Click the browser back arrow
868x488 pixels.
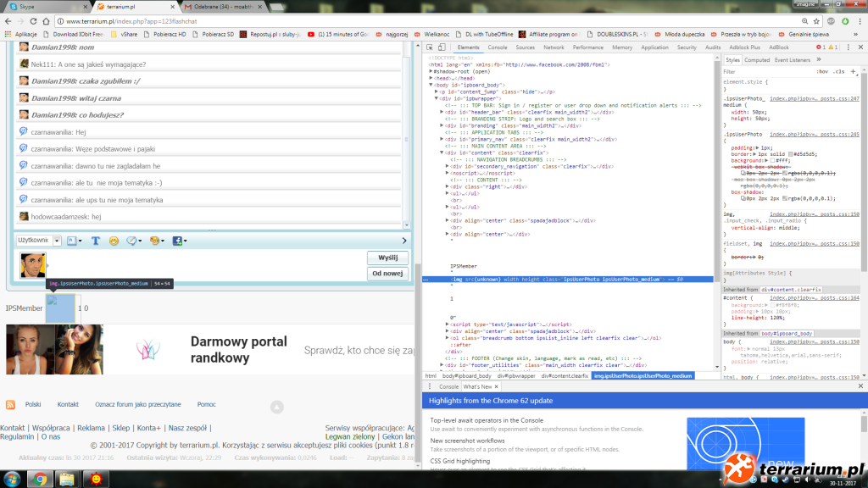tap(8, 21)
